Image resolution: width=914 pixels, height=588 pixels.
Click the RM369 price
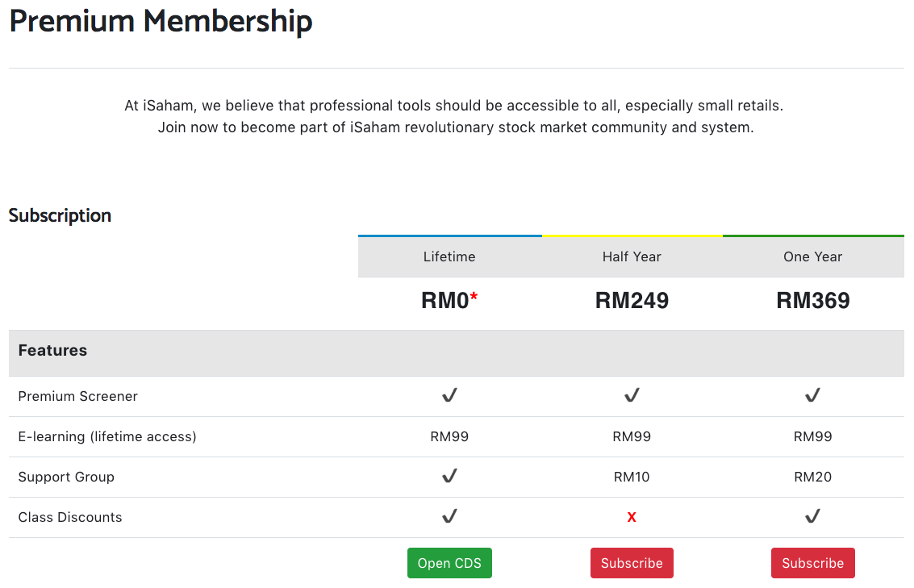[x=812, y=301]
